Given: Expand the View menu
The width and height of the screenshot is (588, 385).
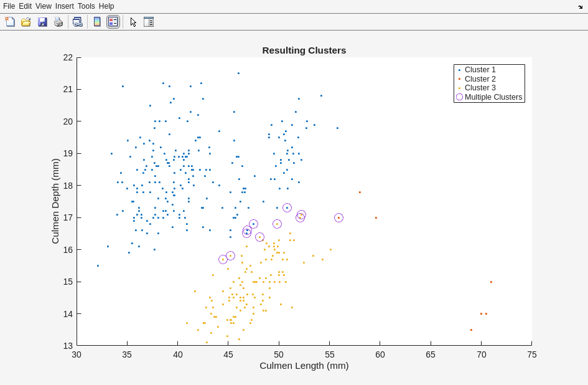Looking at the screenshot, I should point(44,6).
